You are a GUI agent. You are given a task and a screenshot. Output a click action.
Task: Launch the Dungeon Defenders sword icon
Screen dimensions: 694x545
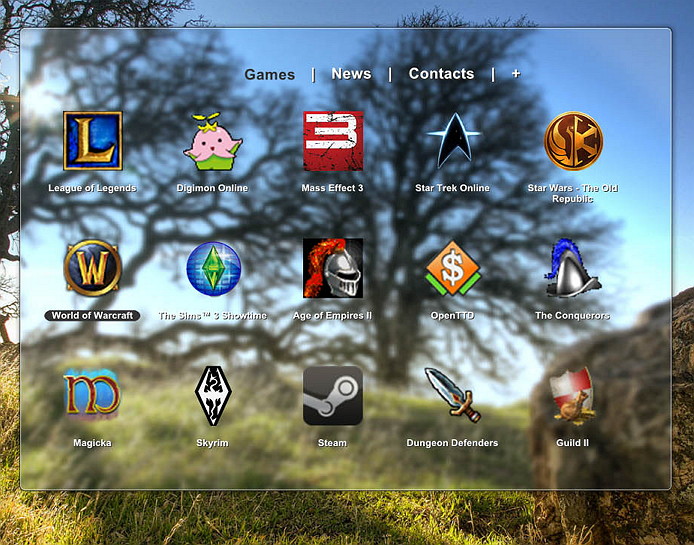pyautogui.click(x=452, y=394)
